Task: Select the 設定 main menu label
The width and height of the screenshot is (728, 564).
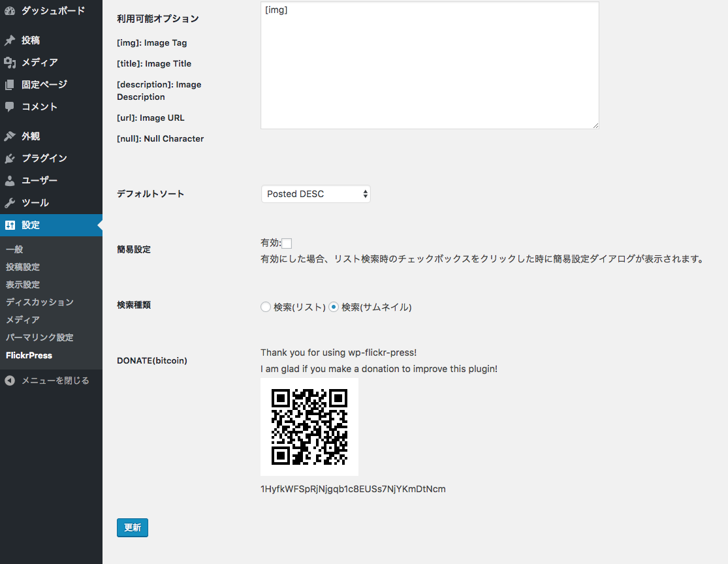Action: pos(31,225)
